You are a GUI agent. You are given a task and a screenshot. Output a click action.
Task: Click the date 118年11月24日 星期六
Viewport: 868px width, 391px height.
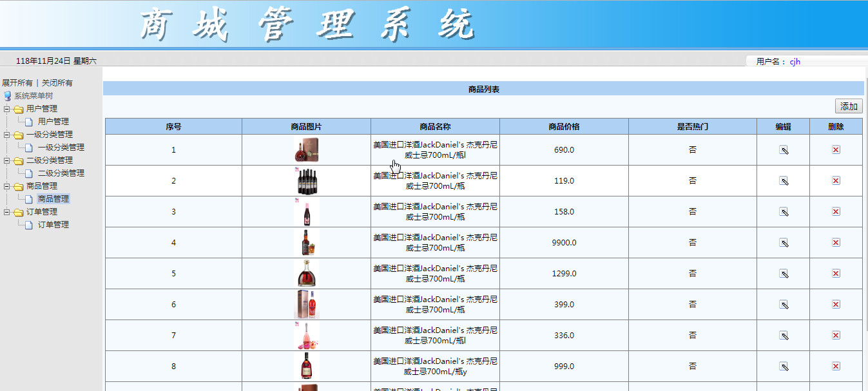tap(56, 61)
